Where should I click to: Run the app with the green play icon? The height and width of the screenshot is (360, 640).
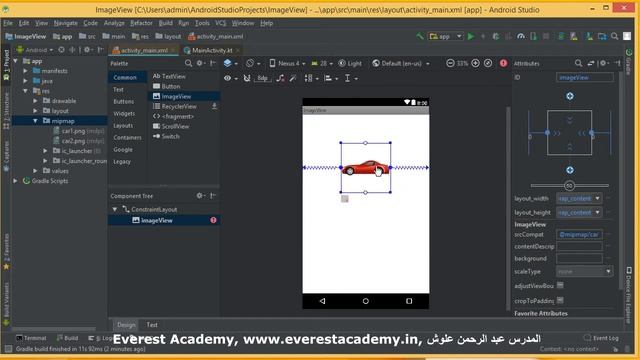click(x=471, y=36)
